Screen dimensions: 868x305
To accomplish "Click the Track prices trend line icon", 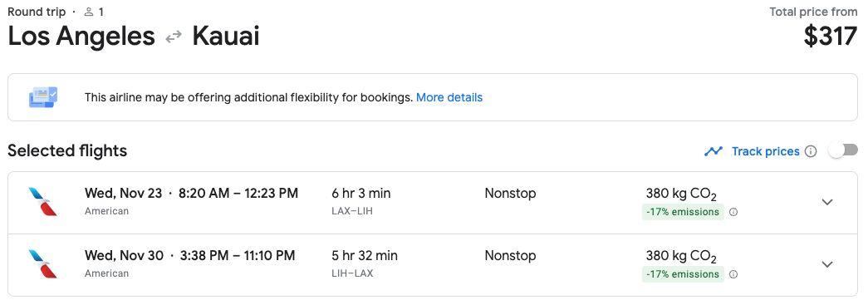I will click(713, 151).
